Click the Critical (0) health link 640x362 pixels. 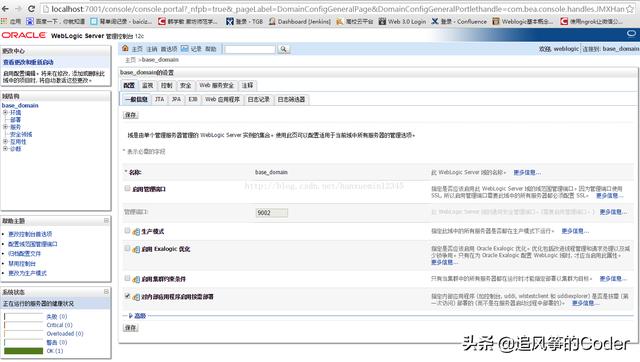60,325
